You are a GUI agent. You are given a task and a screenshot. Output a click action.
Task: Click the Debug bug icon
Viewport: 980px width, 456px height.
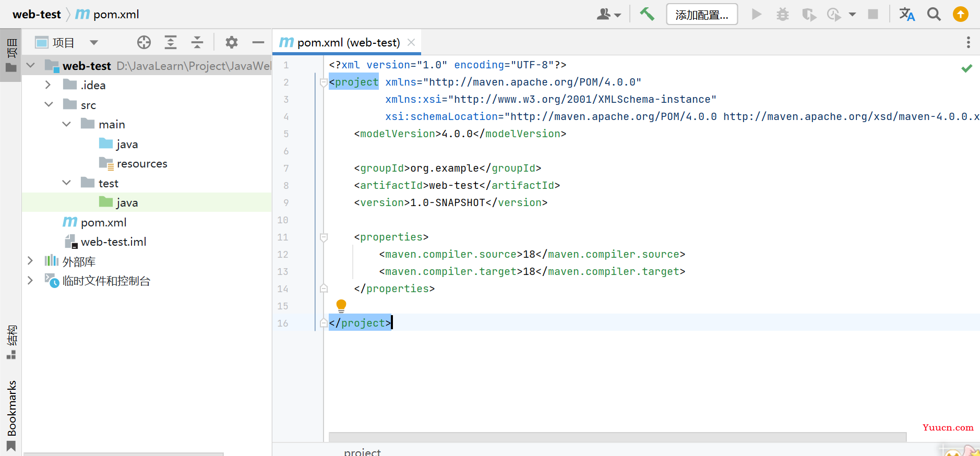click(x=782, y=14)
